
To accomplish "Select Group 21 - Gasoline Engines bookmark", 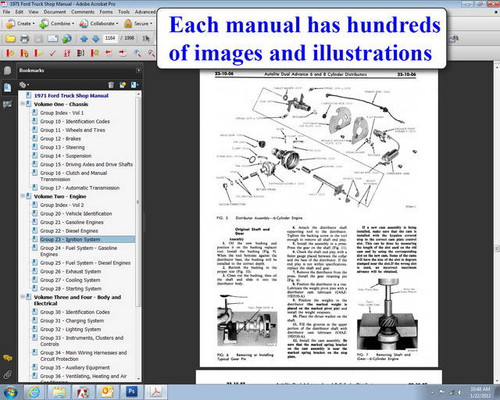I will [72, 222].
